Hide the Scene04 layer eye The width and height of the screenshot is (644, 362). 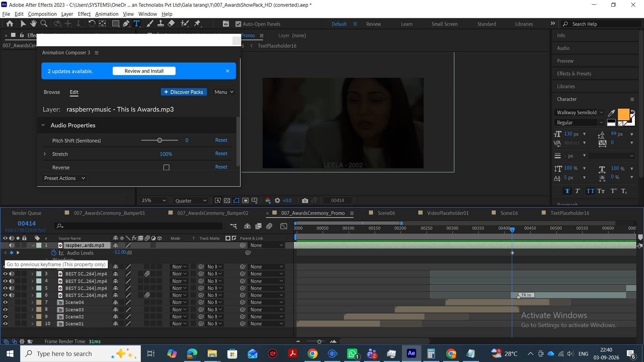pos(5,302)
